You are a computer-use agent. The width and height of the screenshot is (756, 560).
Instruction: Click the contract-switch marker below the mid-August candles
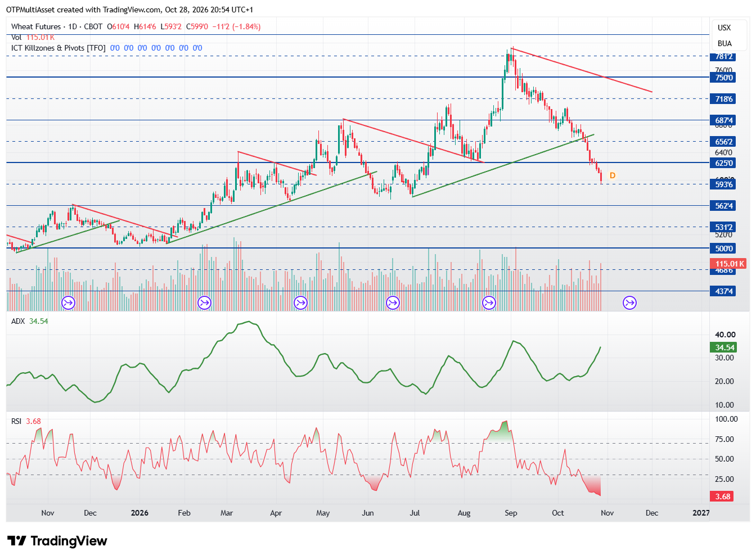click(x=489, y=303)
